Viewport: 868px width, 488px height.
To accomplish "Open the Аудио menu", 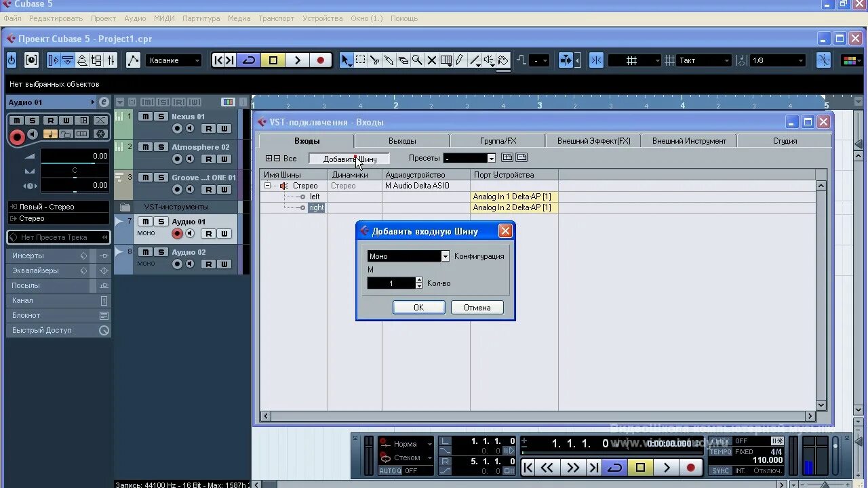I will point(135,18).
